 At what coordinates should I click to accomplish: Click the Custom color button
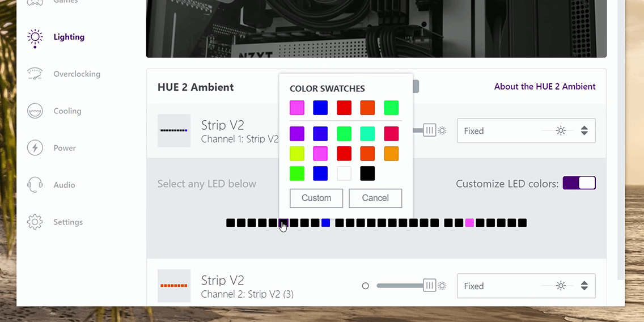(316, 198)
